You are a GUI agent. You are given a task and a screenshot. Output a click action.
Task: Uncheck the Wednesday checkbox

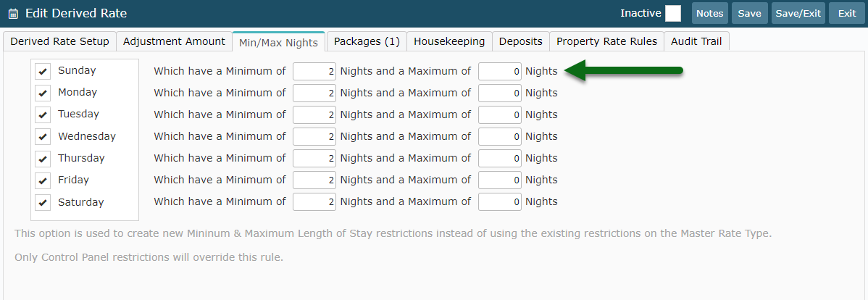[43, 137]
